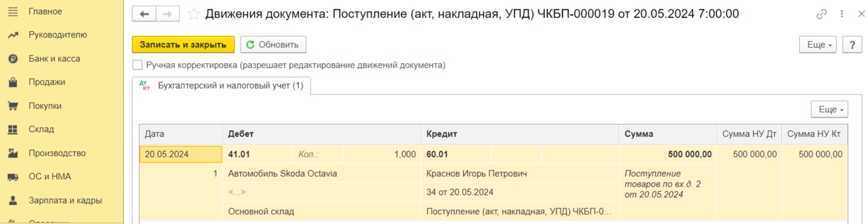Open the Главное section icon
The image size is (868, 224).
[x=12, y=12]
